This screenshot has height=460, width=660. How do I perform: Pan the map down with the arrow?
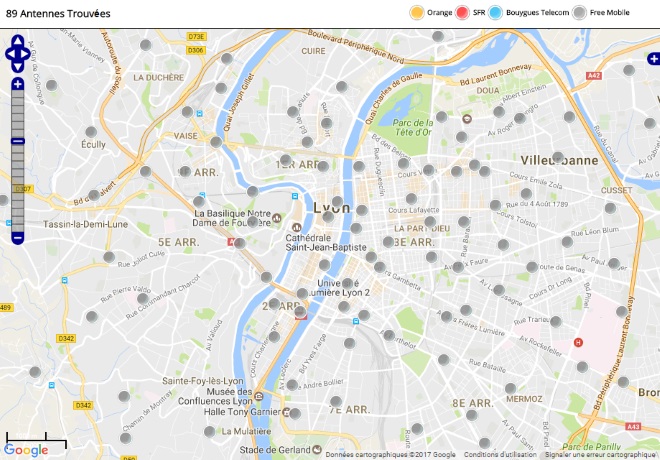18,67
